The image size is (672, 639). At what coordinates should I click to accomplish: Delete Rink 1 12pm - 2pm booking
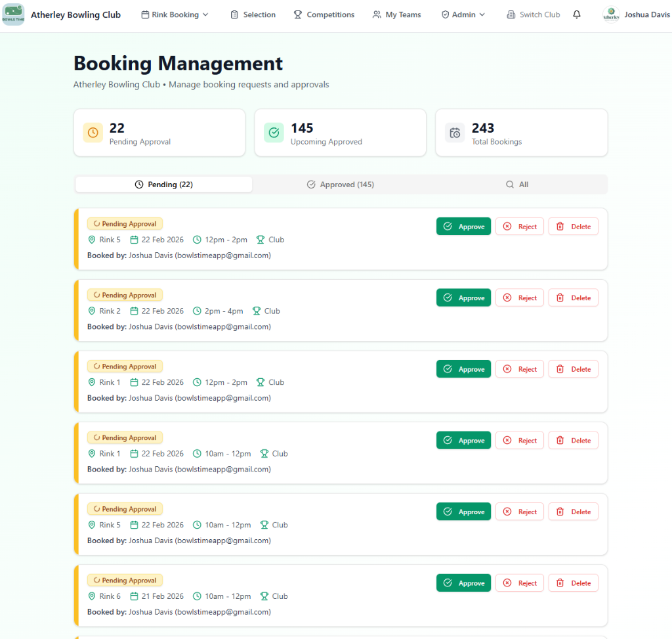(x=574, y=369)
